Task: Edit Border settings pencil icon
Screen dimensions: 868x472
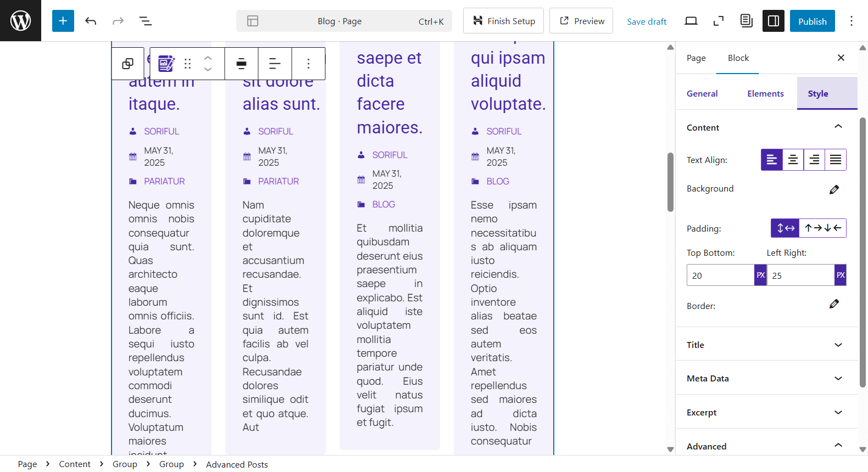Action: [834, 304]
